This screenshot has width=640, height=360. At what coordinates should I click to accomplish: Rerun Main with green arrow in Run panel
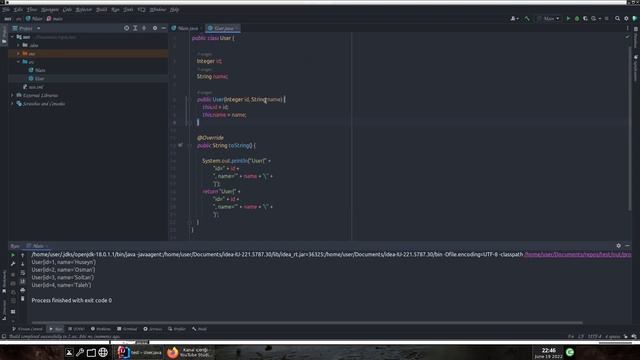pos(13,255)
